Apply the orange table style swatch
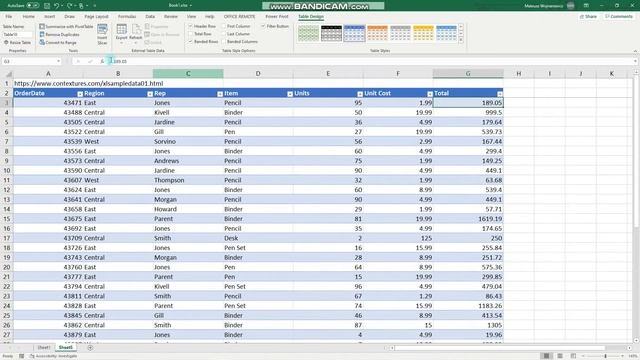640x360 pixels. point(377,33)
